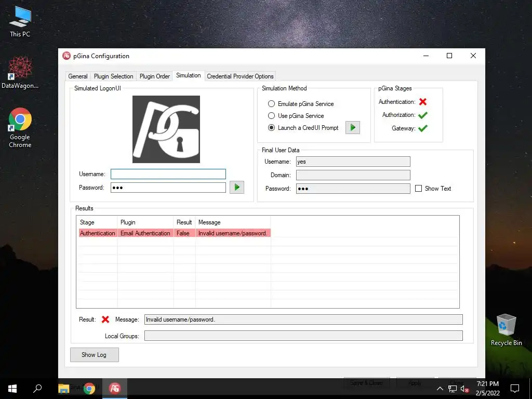Select Emulate pGina Service radio button
The height and width of the screenshot is (399, 532).
point(271,104)
